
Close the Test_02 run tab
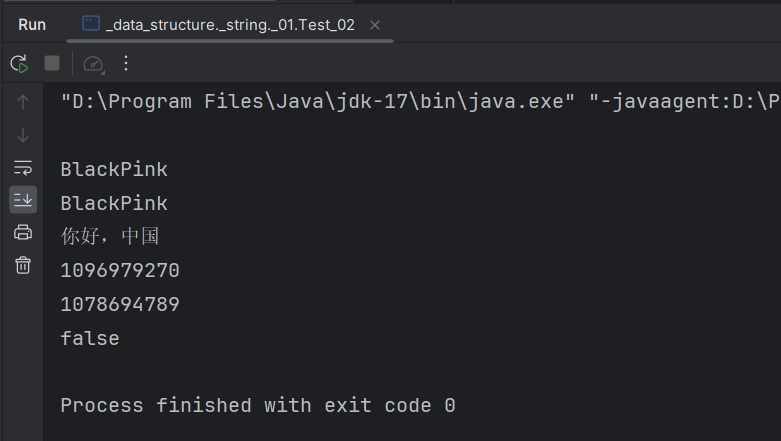click(x=375, y=25)
